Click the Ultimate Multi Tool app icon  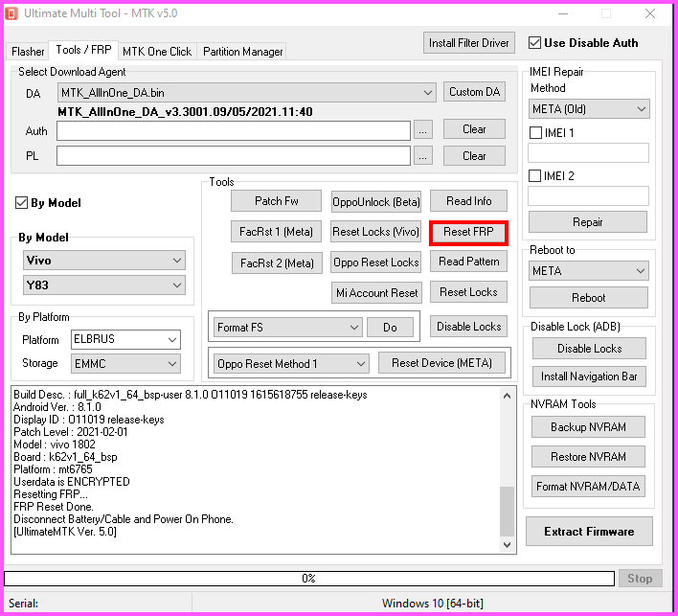[11, 13]
